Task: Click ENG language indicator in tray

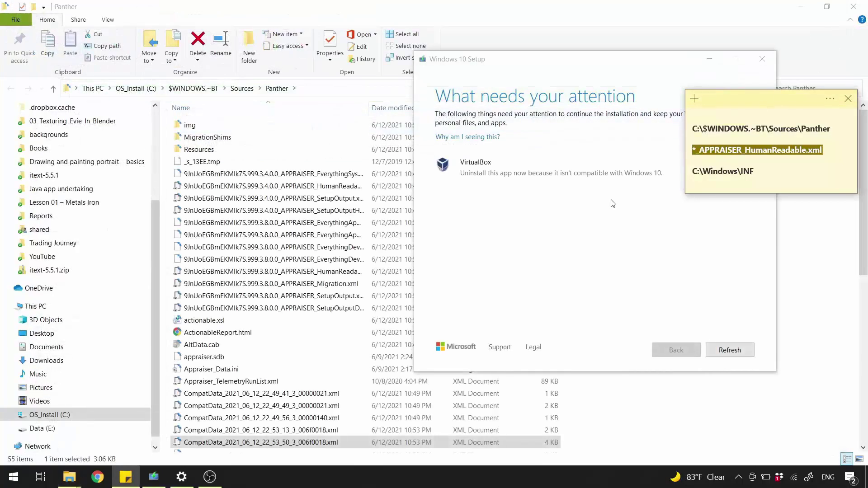Action: 828,477
